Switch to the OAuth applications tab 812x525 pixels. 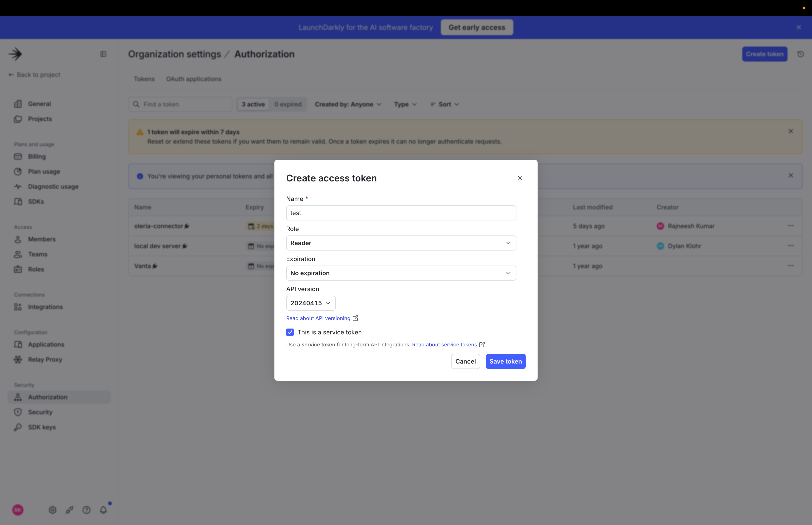click(194, 79)
